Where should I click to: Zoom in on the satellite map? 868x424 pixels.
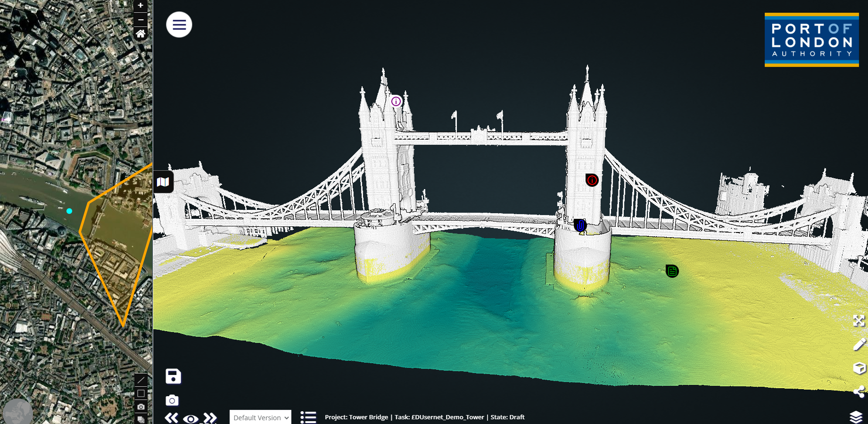(x=141, y=6)
